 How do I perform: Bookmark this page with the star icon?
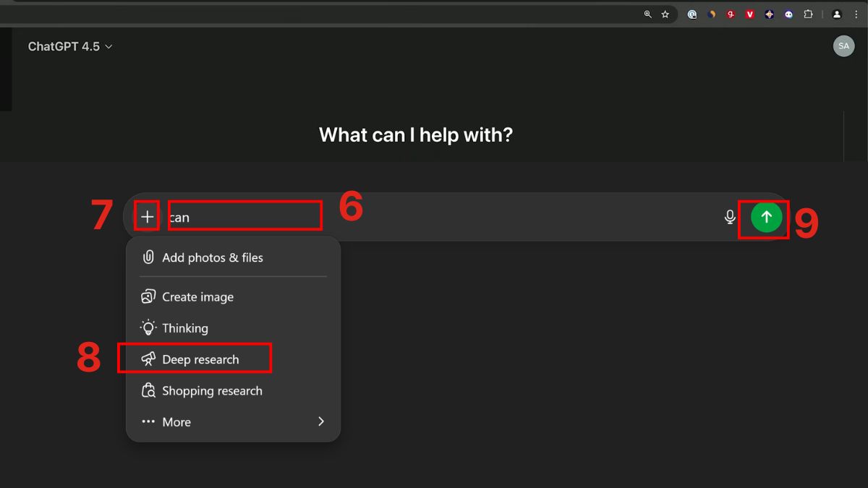(x=665, y=14)
